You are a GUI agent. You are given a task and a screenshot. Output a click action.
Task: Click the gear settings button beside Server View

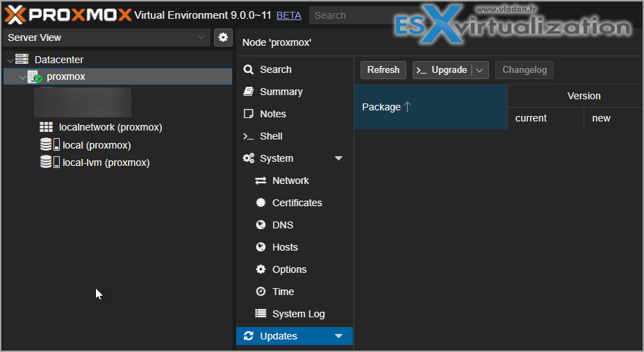(223, 37)
